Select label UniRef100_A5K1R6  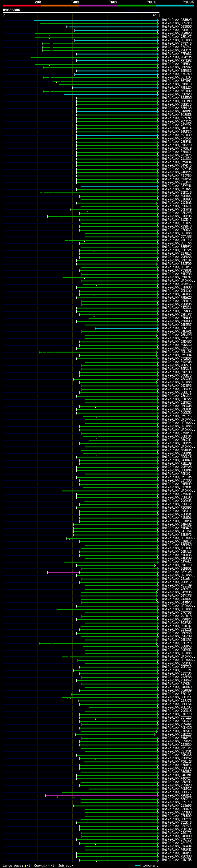click(x=177, y=352)
